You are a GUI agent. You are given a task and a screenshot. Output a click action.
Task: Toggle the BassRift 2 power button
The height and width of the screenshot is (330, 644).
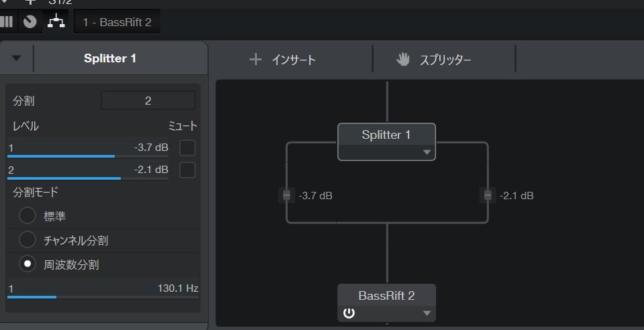tap(349, 313)
